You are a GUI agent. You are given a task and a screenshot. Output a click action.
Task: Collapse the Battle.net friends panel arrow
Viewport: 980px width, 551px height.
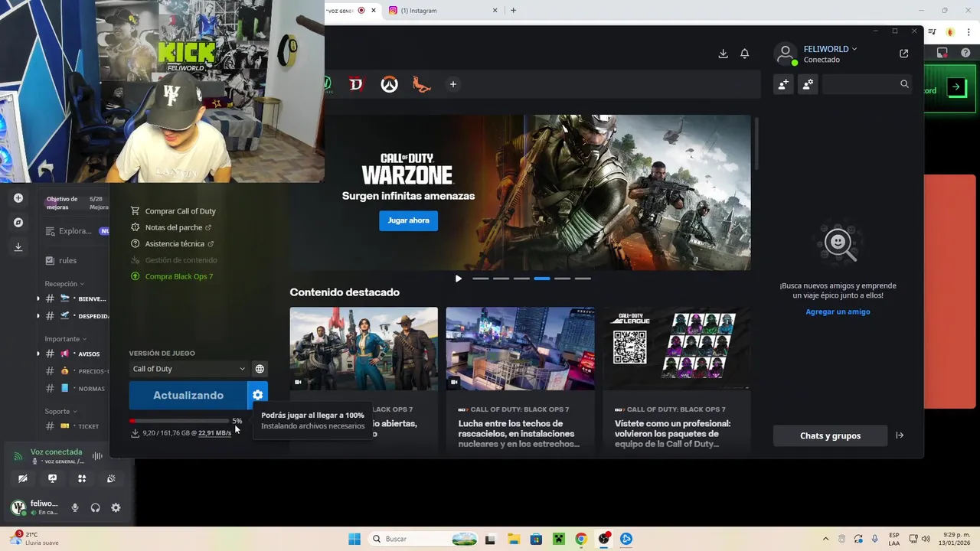click(900, 435)
